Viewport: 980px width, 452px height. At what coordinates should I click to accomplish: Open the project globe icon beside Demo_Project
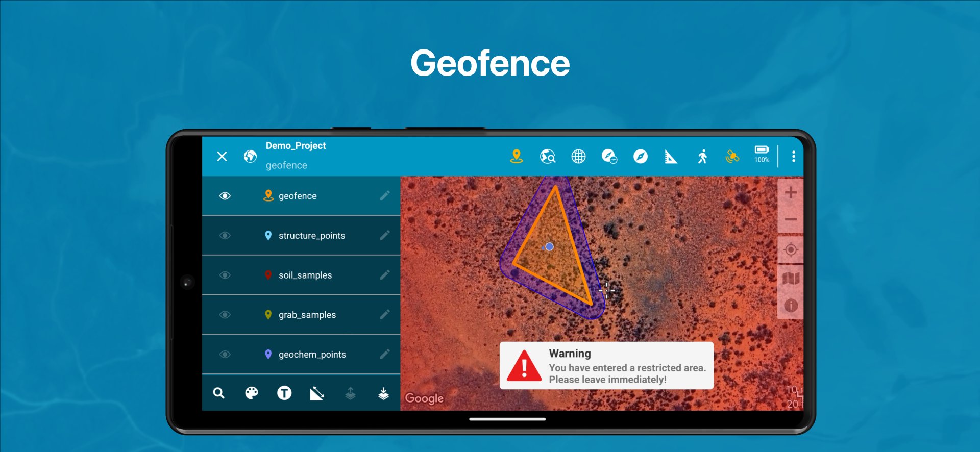pyautogui.click(x=250, y=156)
